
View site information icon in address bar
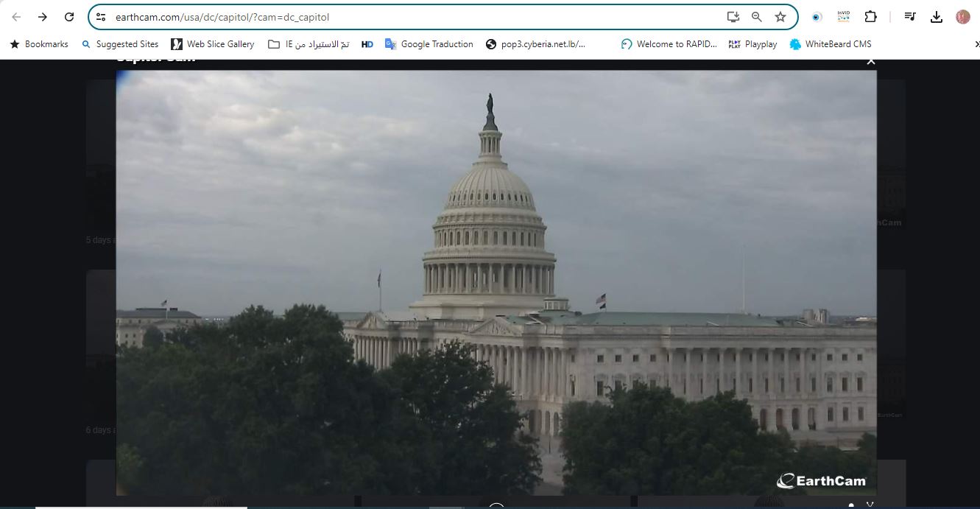[x=102, y=17]
